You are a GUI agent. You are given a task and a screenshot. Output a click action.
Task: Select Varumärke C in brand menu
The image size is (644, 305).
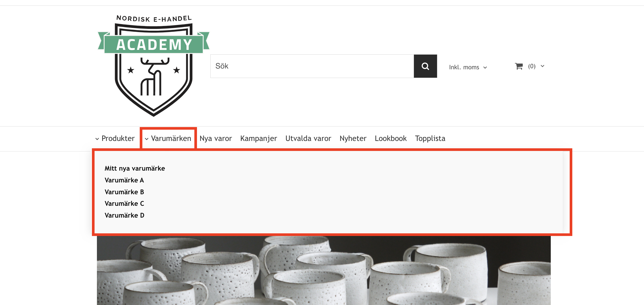pyautogui.click(x=124, y=204)
